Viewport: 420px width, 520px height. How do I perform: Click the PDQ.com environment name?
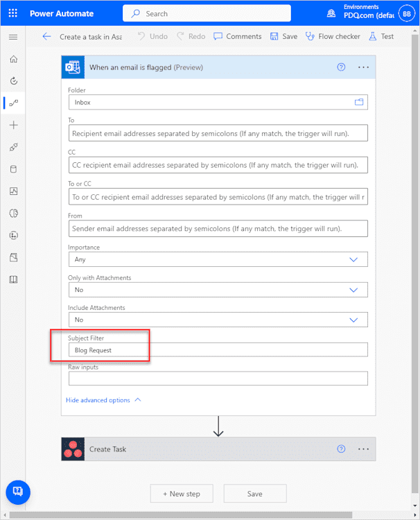point(369,15)
